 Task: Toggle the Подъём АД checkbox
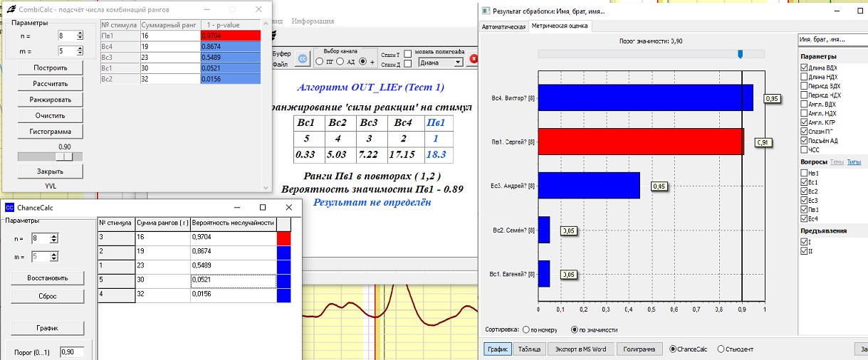click(x=805, y=141)
